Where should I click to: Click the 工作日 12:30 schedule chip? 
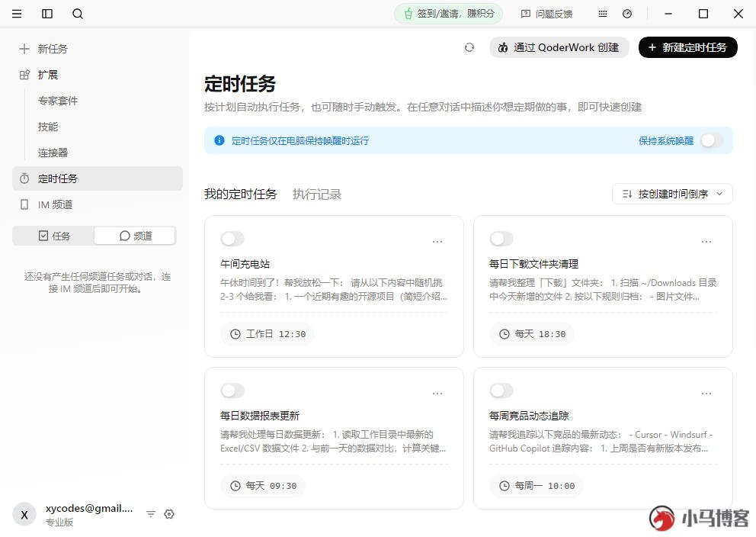click(x=267, y=334)
